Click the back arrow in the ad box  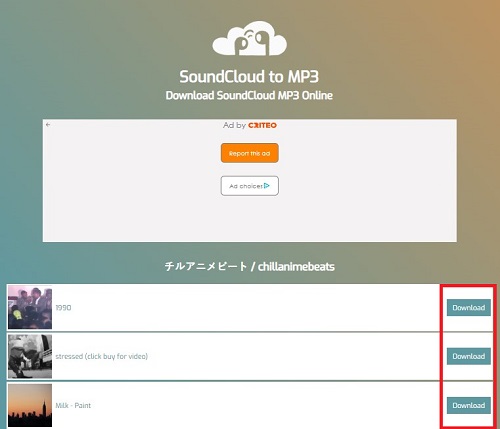48,124
